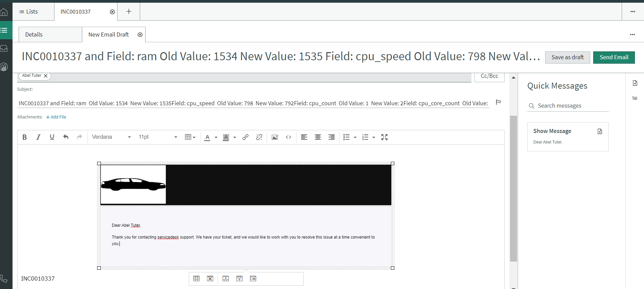Expand the background color picker arrow
The height and width of the screenshot is (289, 644).
pyautogui.click(x=235, y=137)
